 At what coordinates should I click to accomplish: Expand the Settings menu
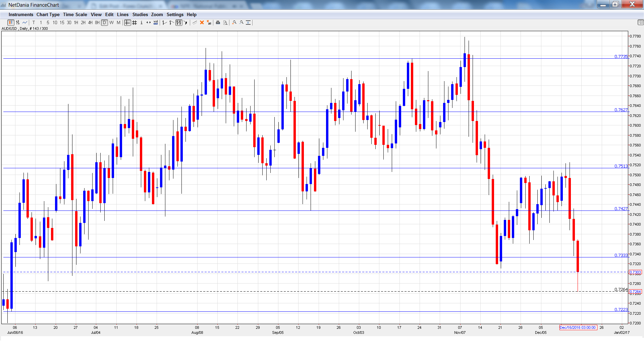[175, 14]
